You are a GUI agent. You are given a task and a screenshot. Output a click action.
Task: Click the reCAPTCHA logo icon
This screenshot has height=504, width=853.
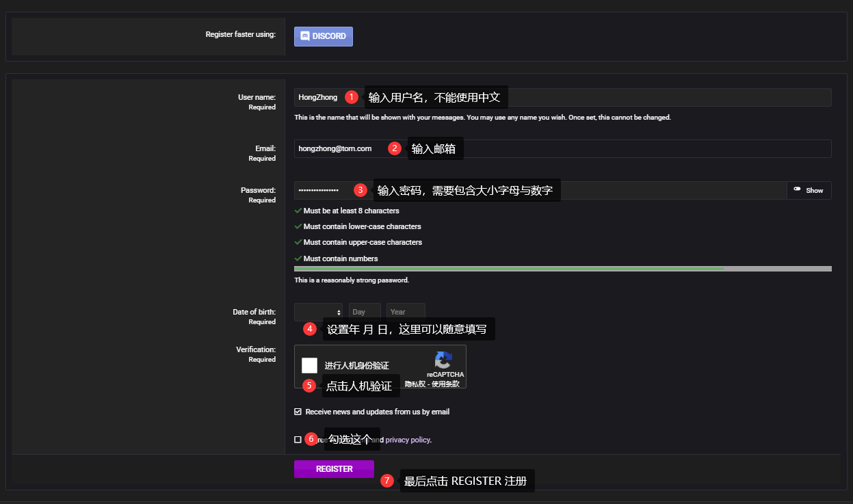coord(445,360)
